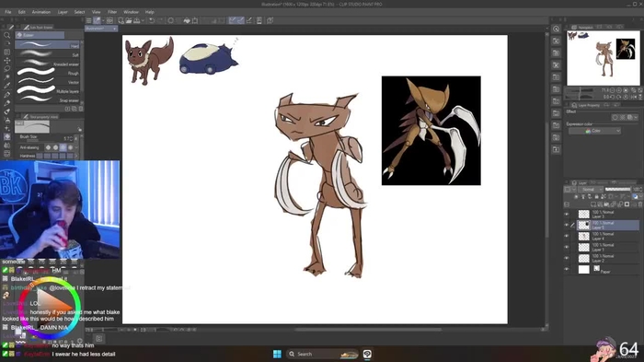Hide Layer 3 with its eye icon
Image resolution: width=644 pixels, height=362 pixels.
(567, 215)
